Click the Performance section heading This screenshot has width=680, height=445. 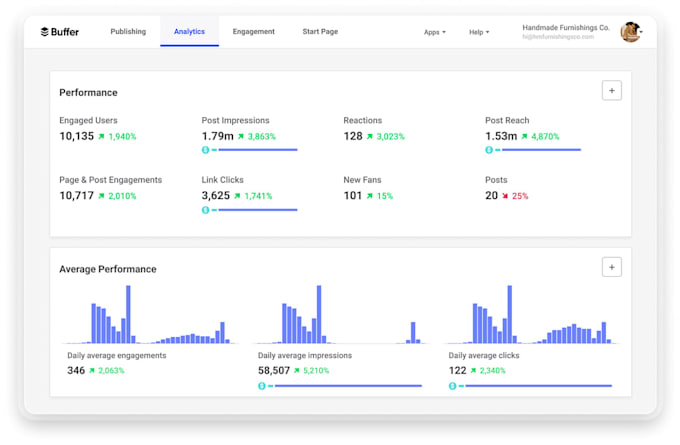coord(88,92)
